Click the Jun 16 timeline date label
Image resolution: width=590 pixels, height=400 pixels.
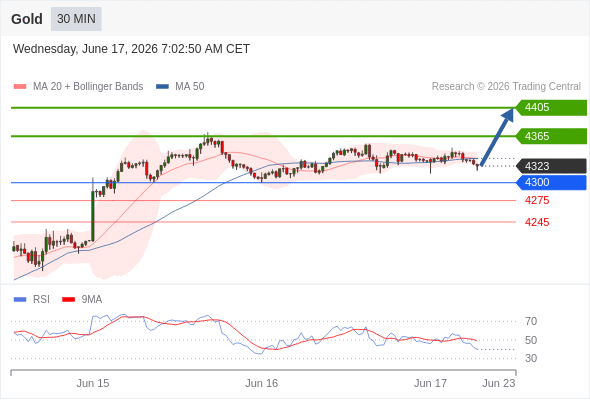pos(262,383)
